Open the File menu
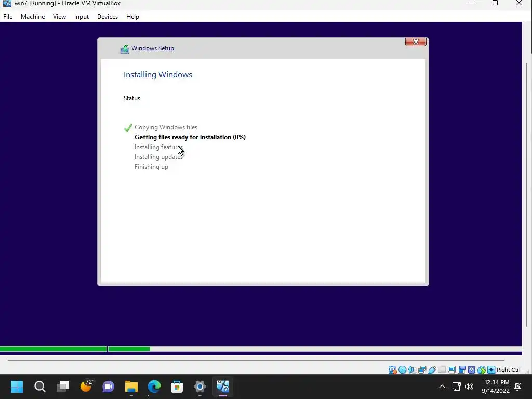The height and width of the screenshot is (399, 532). tap(8, 17)
